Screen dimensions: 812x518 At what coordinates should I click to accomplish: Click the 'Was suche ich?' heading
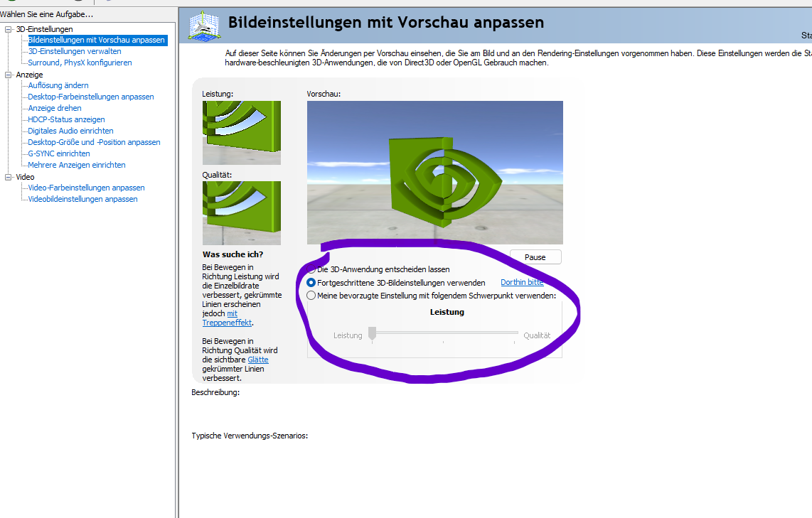tap(233, 254)
